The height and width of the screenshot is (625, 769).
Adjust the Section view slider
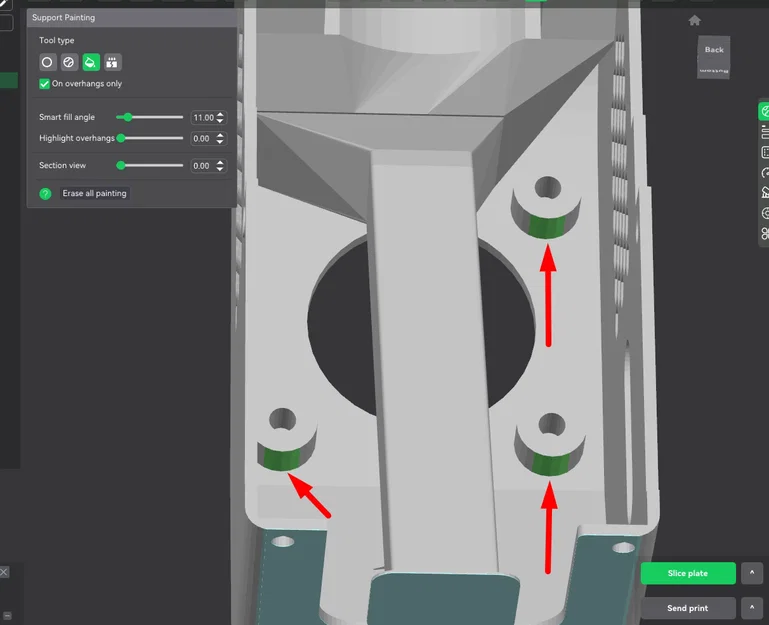(x=150, y=166)
